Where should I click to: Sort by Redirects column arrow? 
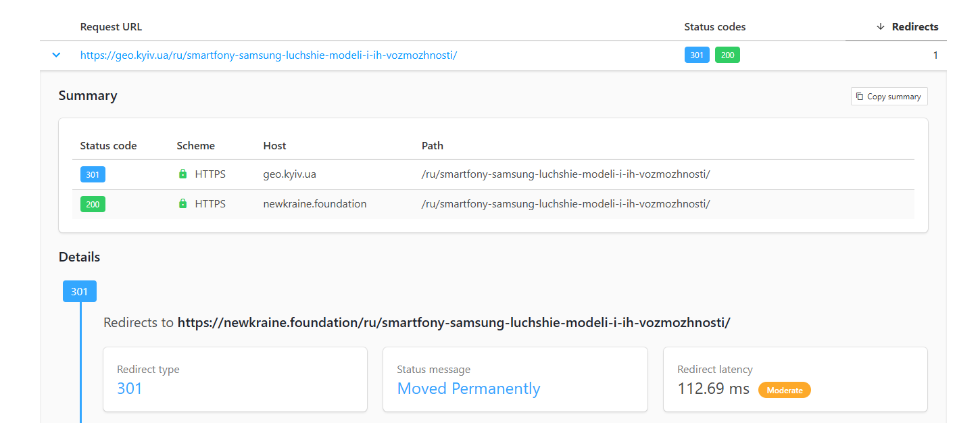880,27
